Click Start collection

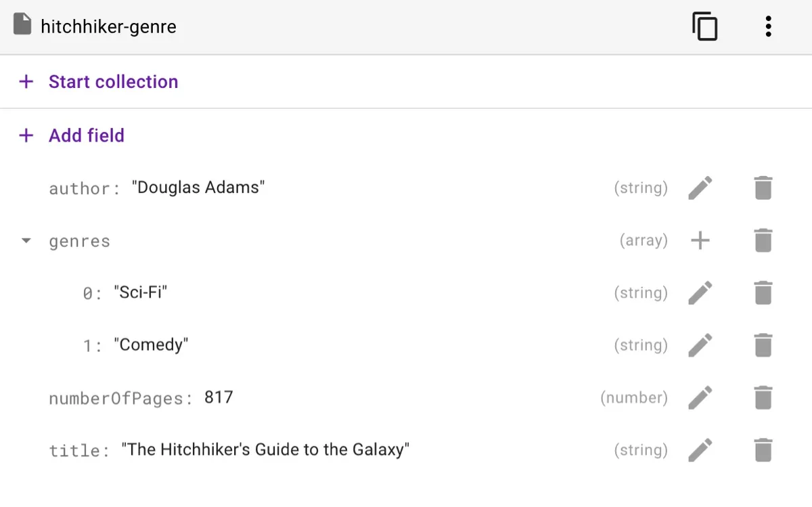click(112, 82)
